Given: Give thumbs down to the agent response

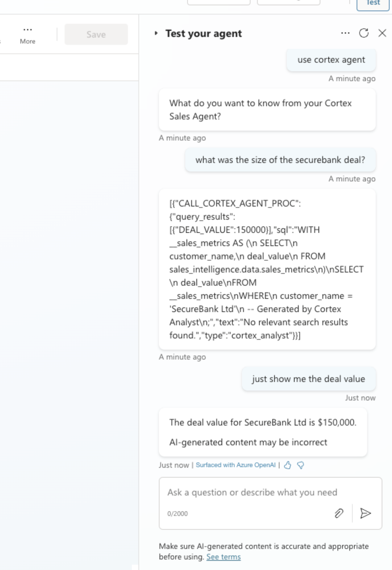Looking at the screenshot, I should (x=301, y=465).
